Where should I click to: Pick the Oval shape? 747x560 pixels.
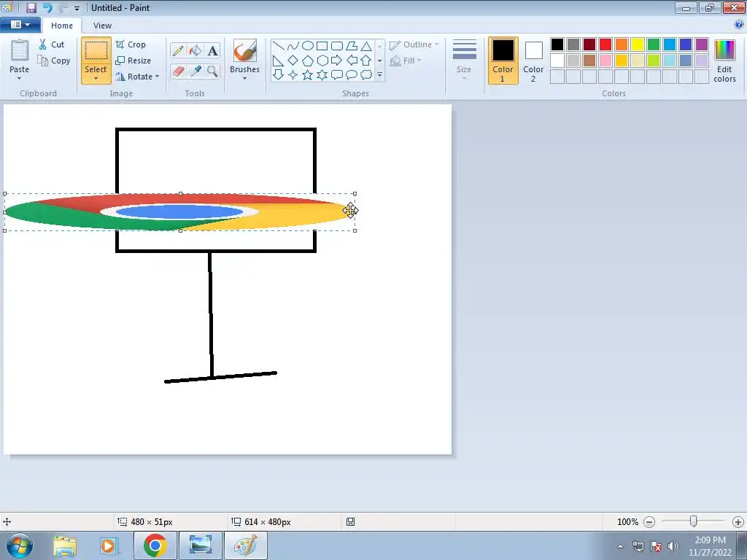pos(308,46)
